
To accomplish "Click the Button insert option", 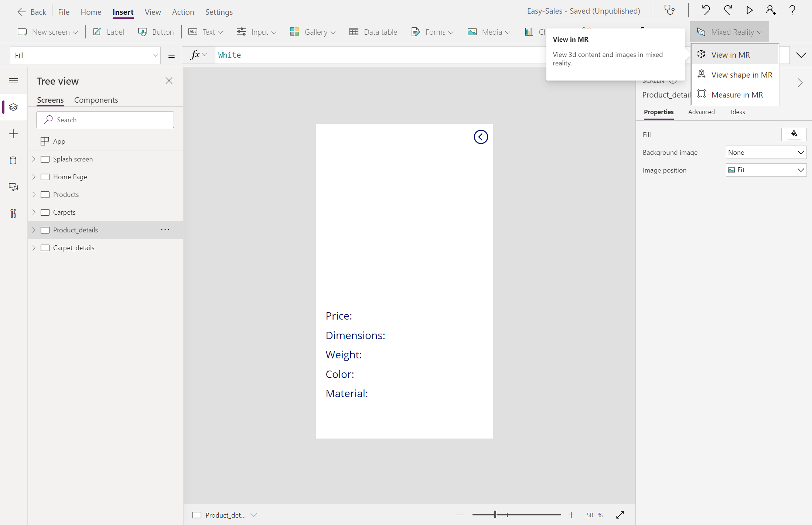I will coord(156,32).
